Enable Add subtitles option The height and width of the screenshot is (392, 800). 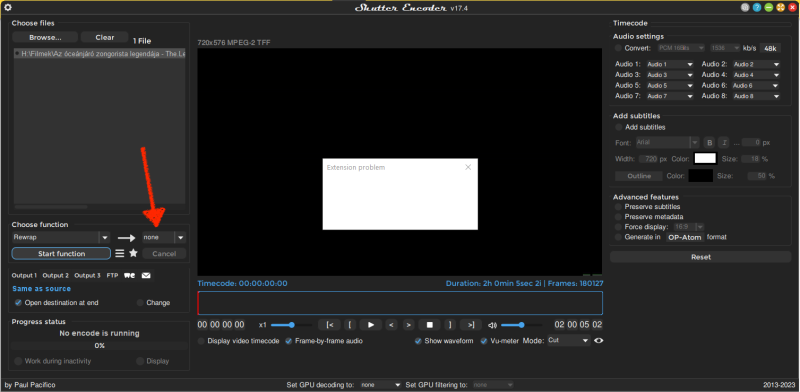tap(618, 127)
